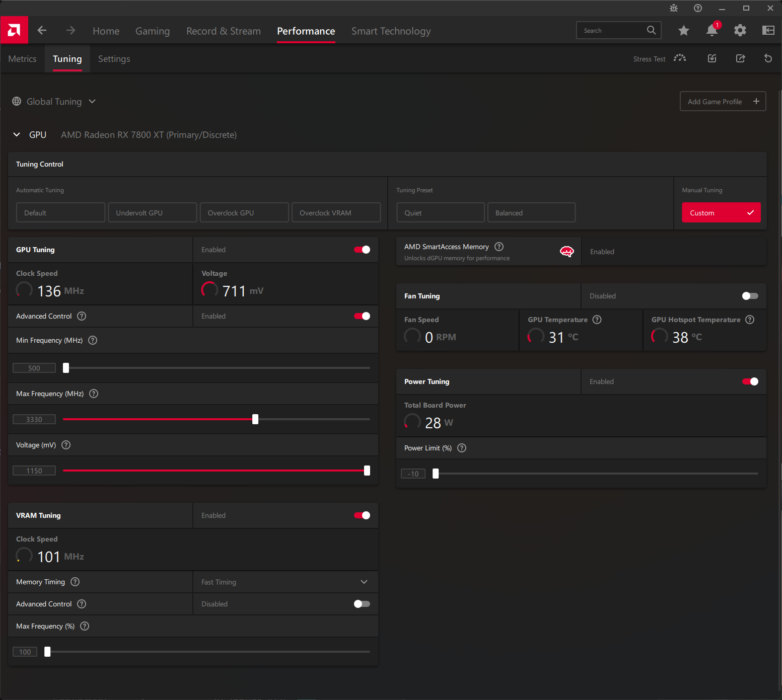This screenshot has width=782, height=700.
Task: Click the Min Frequency 500 value box
Action: click(34, 368)
